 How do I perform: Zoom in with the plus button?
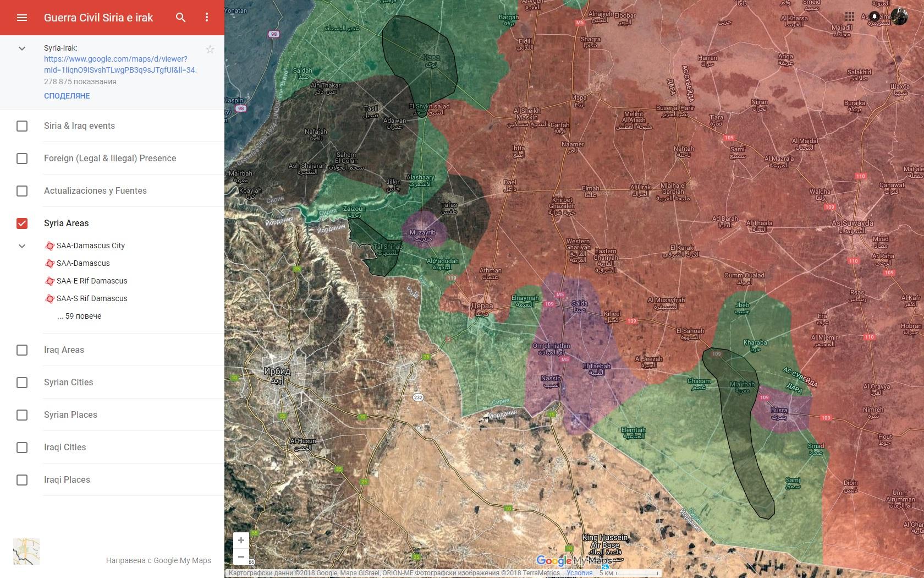[x=241, y=540]
